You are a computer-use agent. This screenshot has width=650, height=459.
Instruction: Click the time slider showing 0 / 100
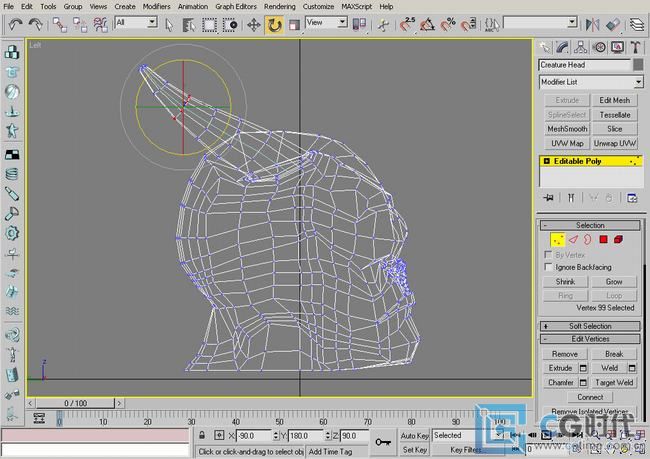75,403
